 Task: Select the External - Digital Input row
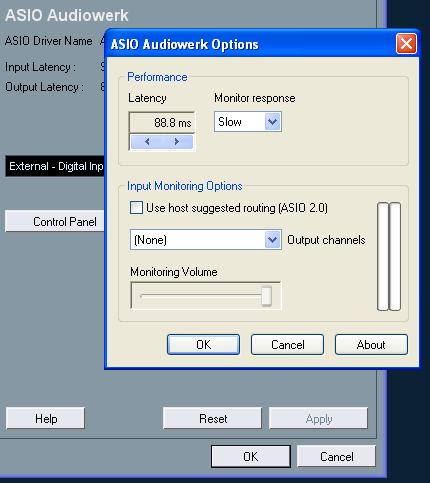[x=55, y=166]
